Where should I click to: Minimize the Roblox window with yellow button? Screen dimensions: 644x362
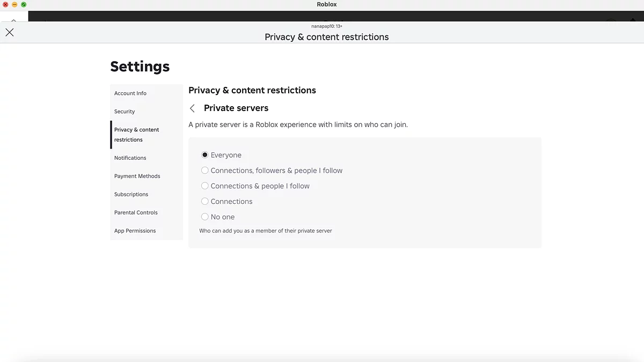(x=14, y=4)
